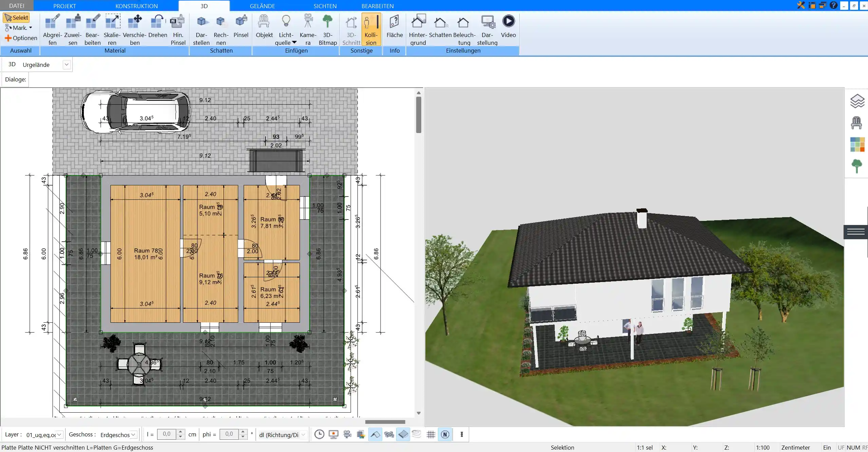The width and height of the screenshot is (868, 452).
Task: Expand bottom toolbar overflow options
Action: tap(462, 434)
